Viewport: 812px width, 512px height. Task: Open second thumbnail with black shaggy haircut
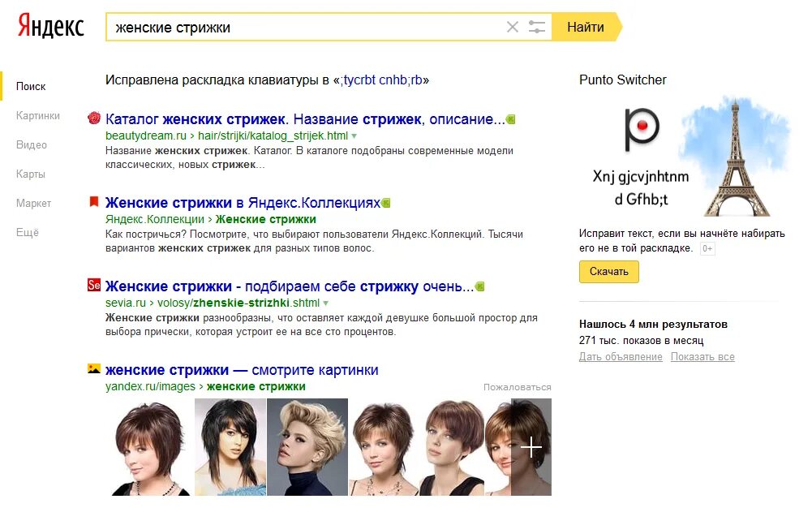pyautogui.click(x=230, y=447)
